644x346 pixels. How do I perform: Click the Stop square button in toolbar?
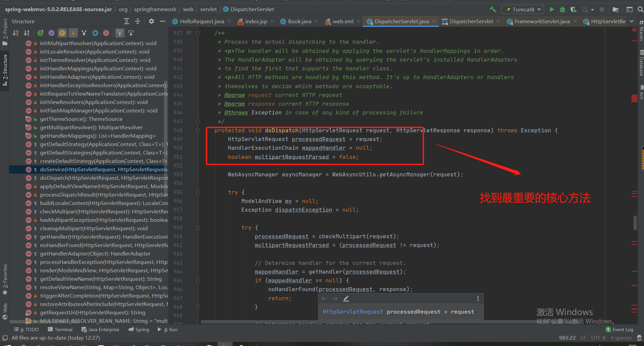602,9
